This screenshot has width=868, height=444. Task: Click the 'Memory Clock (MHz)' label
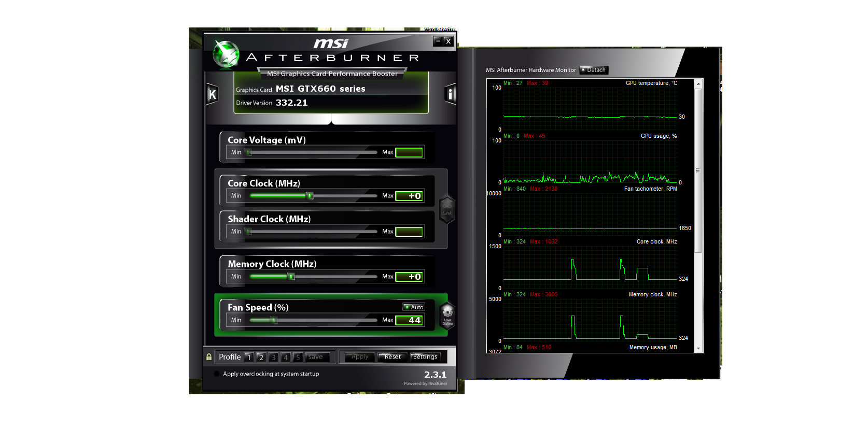[x=272, y=264]
